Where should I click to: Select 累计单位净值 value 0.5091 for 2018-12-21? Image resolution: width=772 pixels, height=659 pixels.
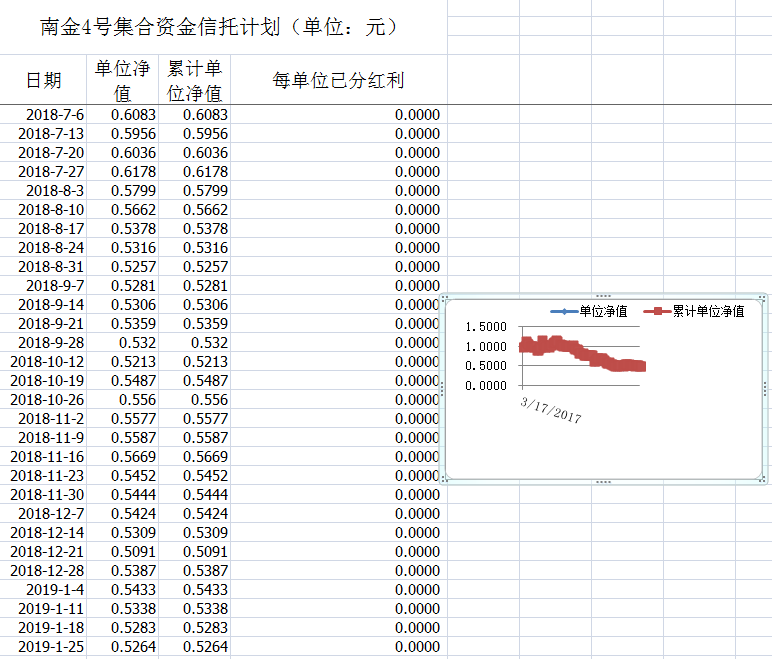[x=194, y=552]
